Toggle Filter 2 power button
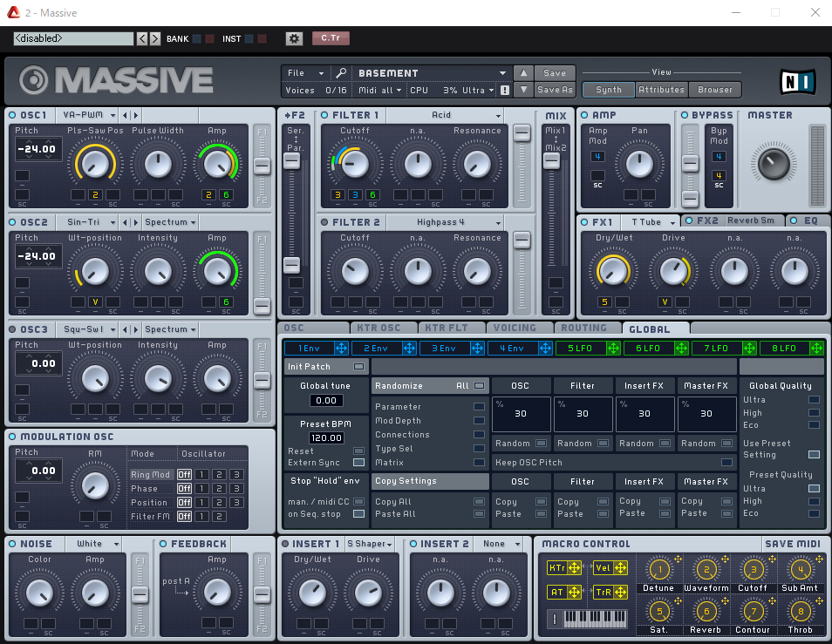Viewport: 832px width, 644px height. pyautogui.click(x=324, y=222)
